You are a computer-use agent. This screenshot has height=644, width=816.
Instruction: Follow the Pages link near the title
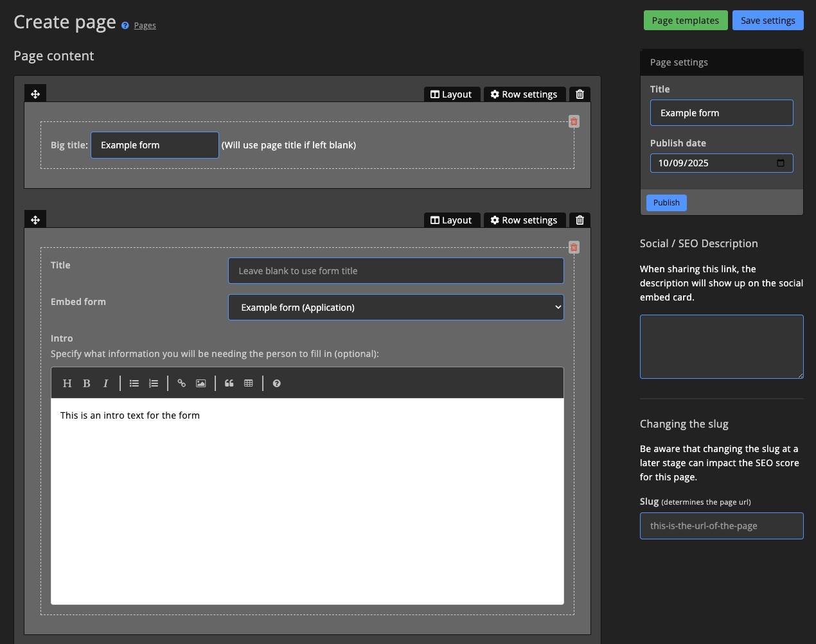point(145,25)
